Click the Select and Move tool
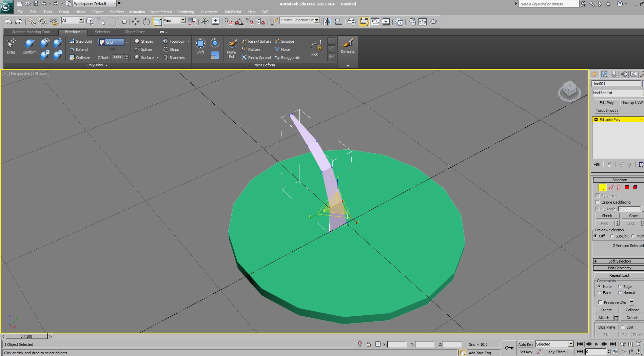Screen dimensions: 644x356 (135, 22)
